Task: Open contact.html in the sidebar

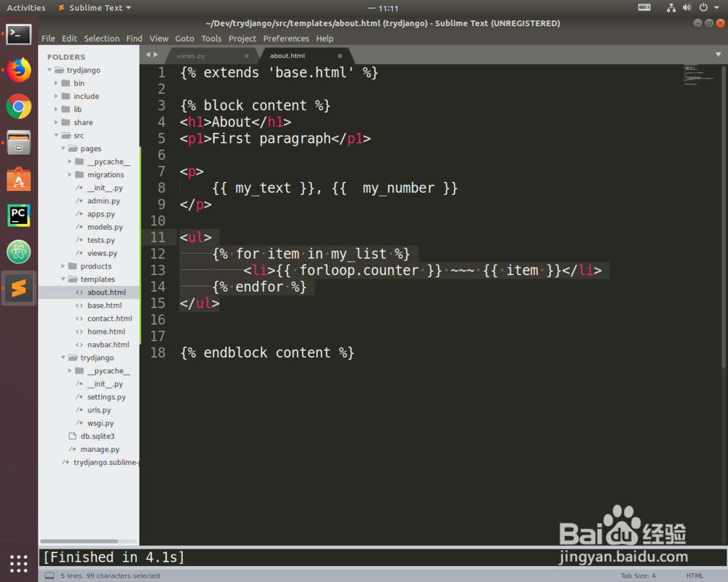Action: (x=110, y=319)
